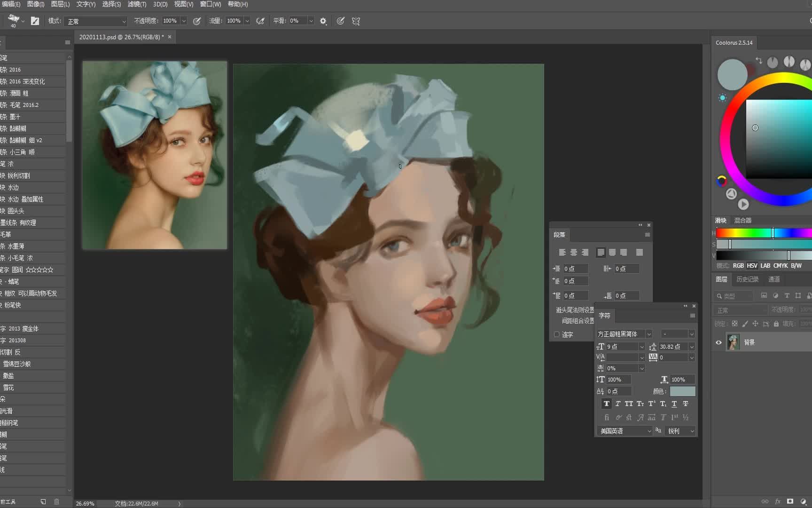Open symmetry paint butterfly options
This screenshot has height=508, width=812.
coord(356,21)
